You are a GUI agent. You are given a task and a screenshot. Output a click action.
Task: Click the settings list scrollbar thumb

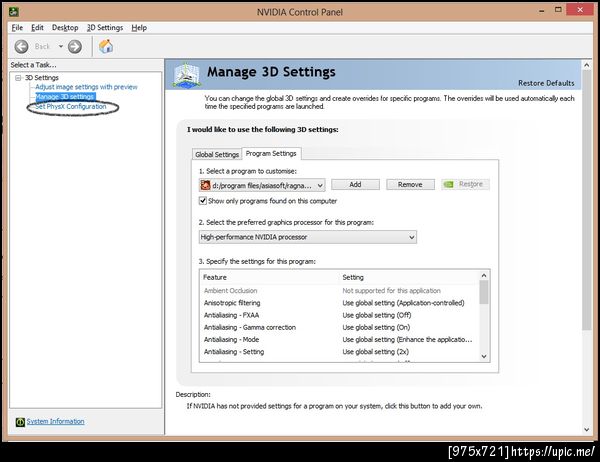tap(484, 292)
